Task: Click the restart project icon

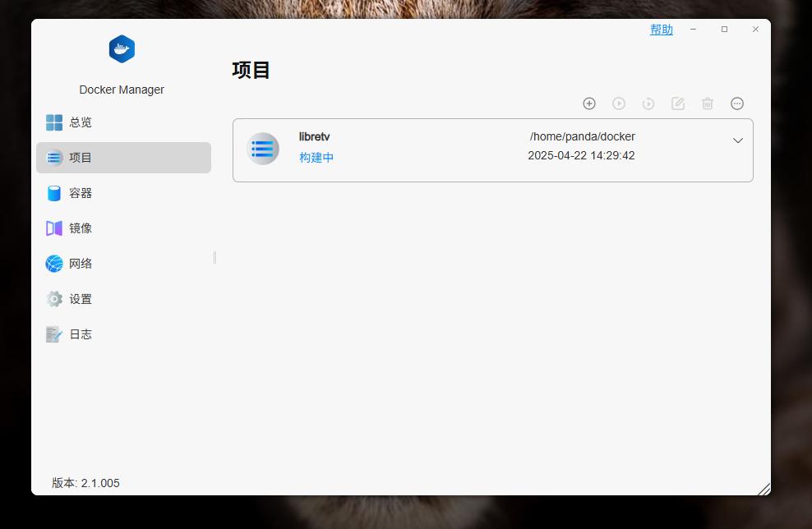Action: pos(648,103)
